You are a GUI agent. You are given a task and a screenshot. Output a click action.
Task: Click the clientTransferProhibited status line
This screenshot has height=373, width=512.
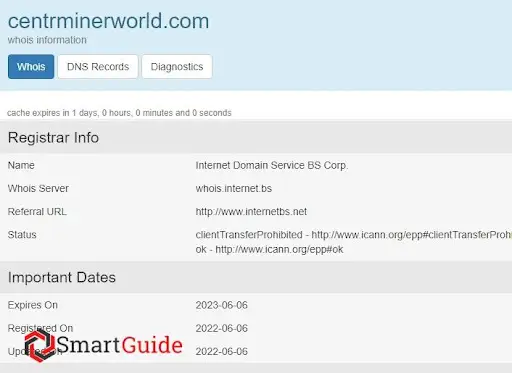click(354, 235)
